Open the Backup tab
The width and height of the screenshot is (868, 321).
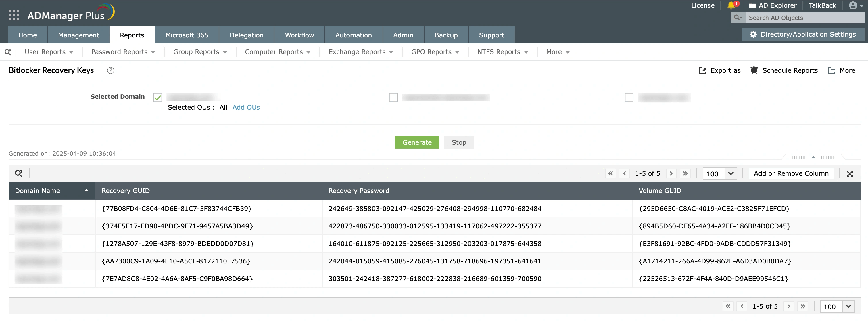pyautogui.click(x=446, y=35)
